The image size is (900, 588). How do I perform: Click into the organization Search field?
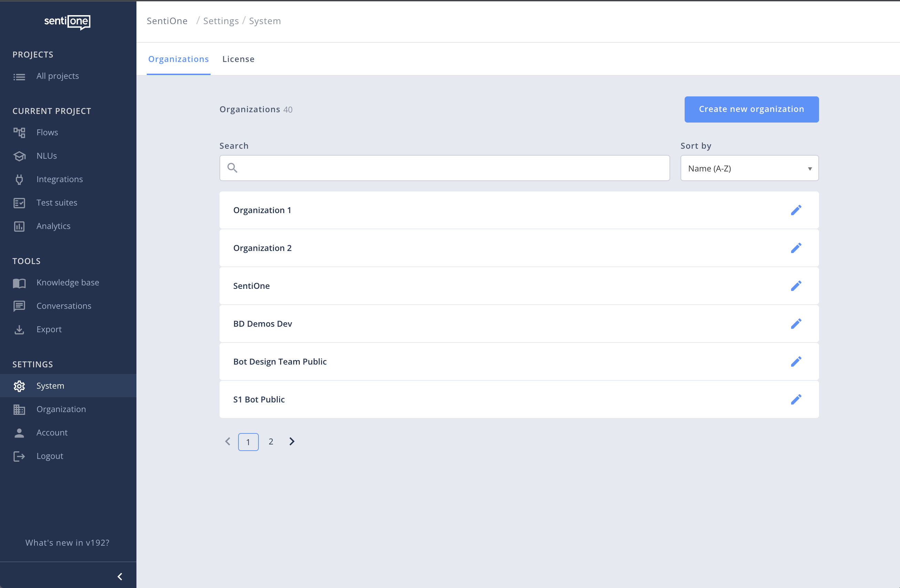tap(450, 168)
